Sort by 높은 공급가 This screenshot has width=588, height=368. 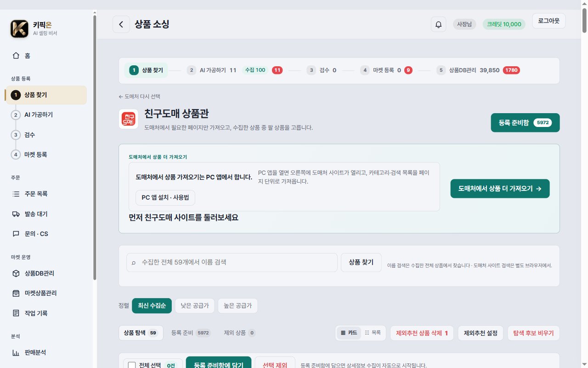coord(237,305)
